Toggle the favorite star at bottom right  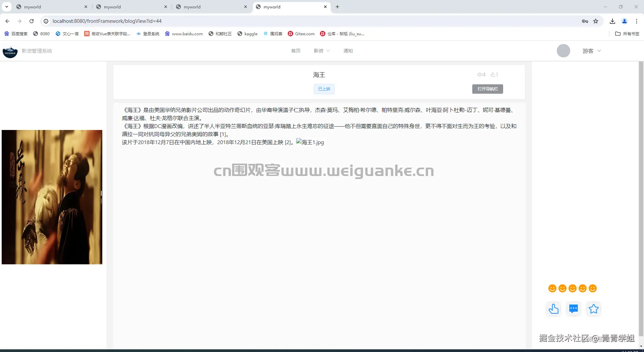(x=593, y=309)
